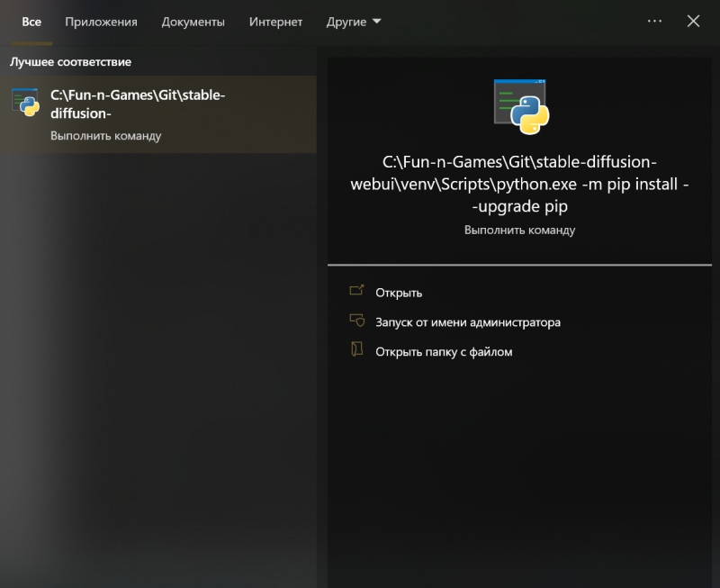Select the "Документы" filter tab
The height and width of the screenshot is (588, 720).
tap(193, 22)
